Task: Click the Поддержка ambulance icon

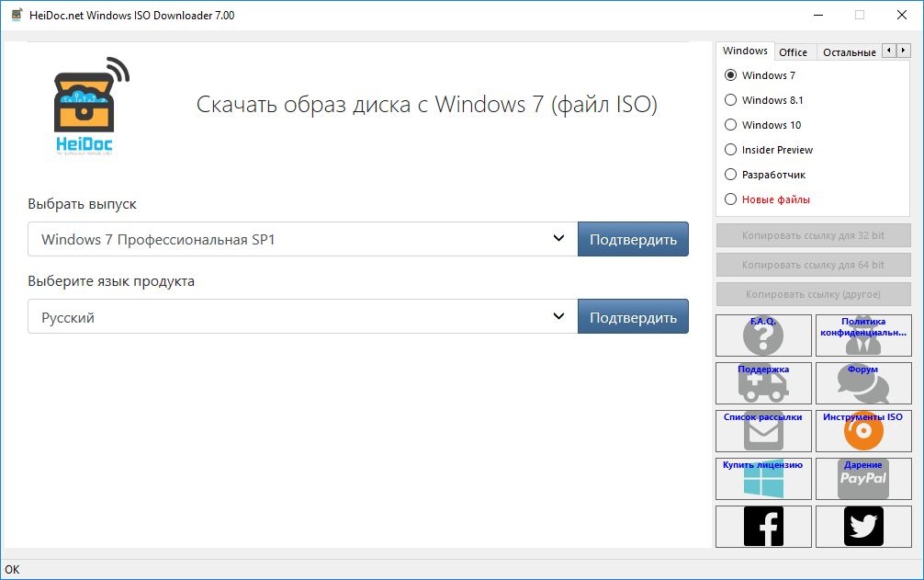Action: point(763,383)
